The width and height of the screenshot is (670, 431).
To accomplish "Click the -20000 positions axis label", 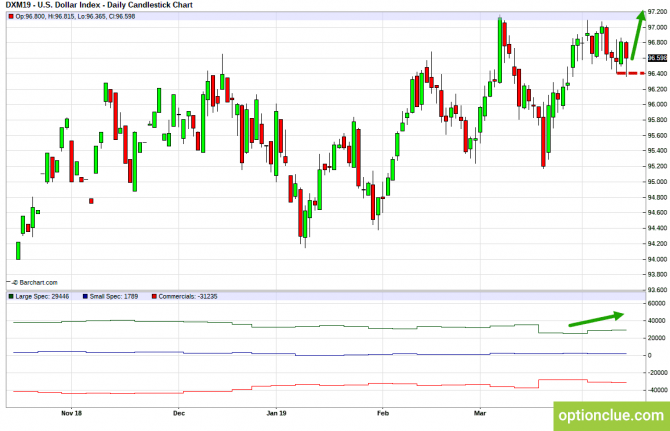I will [x=657, y=372].
